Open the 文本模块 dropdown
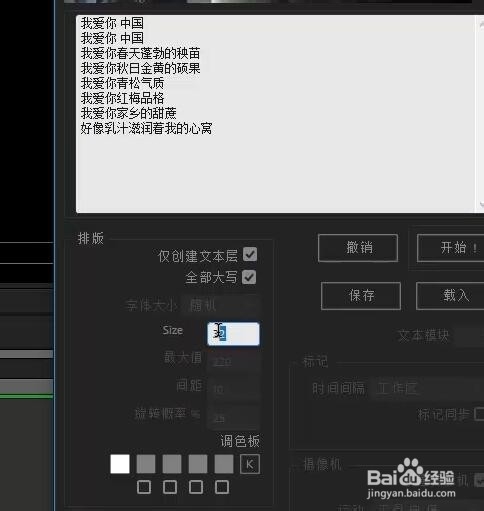 pyautogui.click(x=469, y=336)
